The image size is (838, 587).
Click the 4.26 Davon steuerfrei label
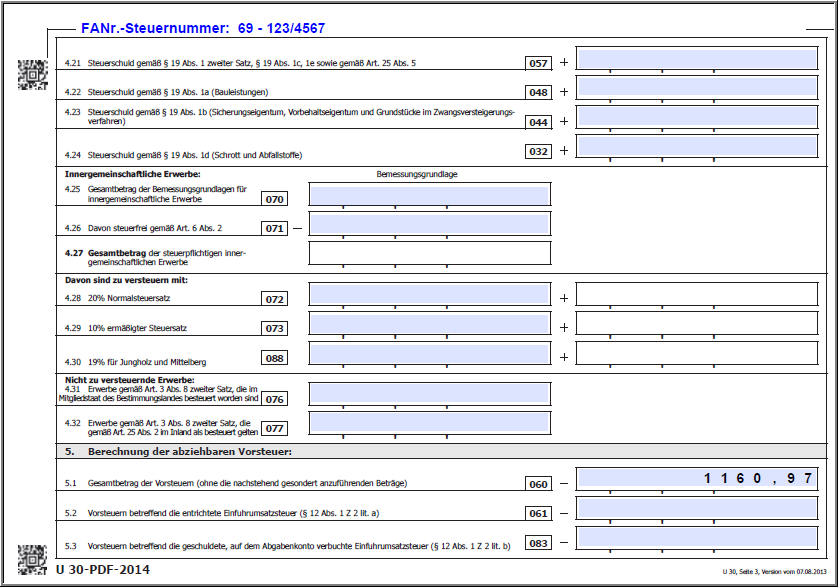pos(143,228)
